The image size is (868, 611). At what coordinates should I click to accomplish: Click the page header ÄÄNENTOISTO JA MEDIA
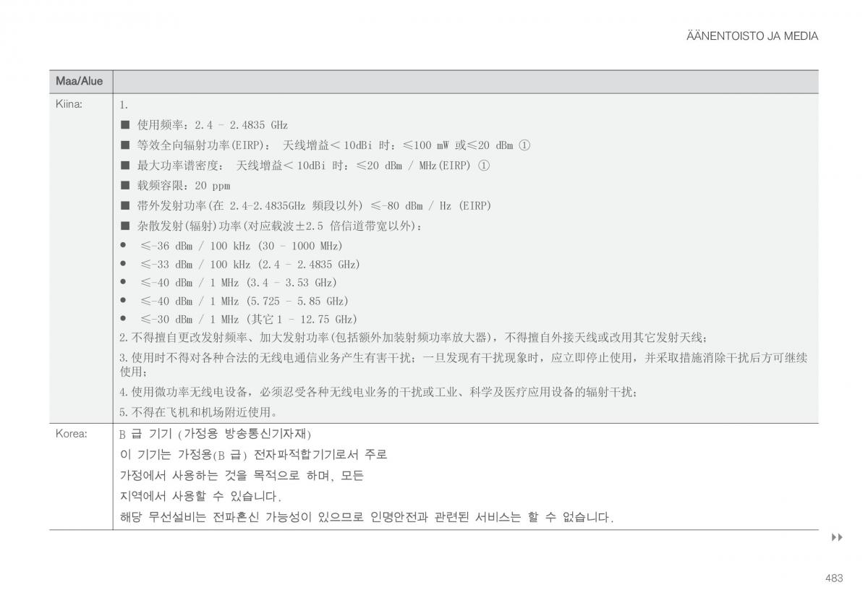pyautogui.click(x=752, y=35)
